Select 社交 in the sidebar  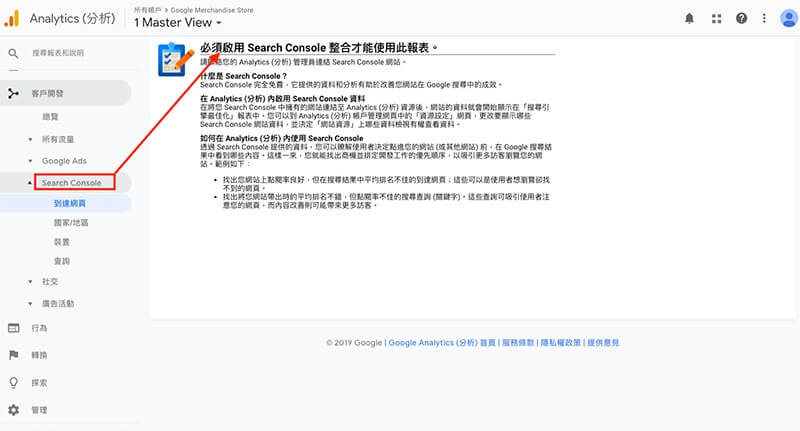(50, 282)
